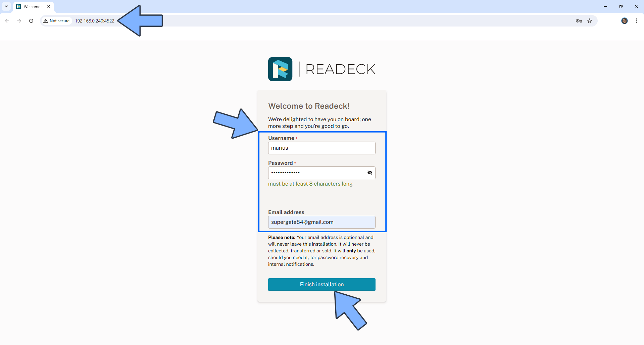
Task: Open the saved passwords key icon
Action: (x=579, y=21)
